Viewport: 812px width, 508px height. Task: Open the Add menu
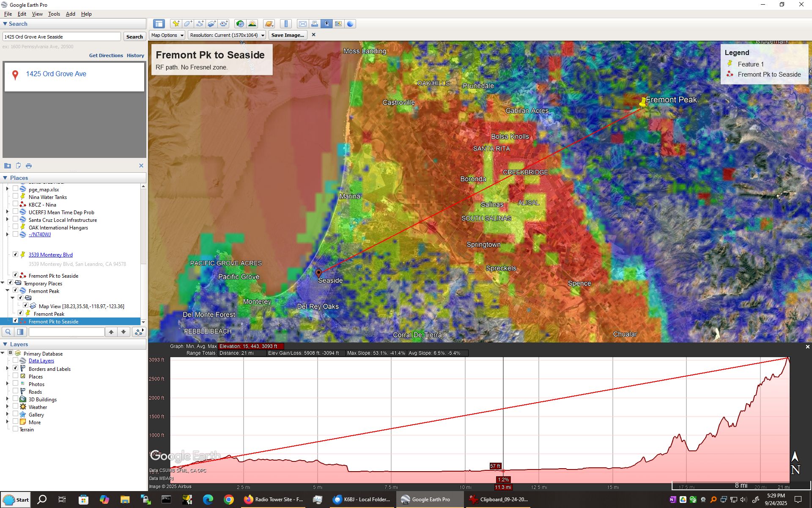tap(70, 14)
